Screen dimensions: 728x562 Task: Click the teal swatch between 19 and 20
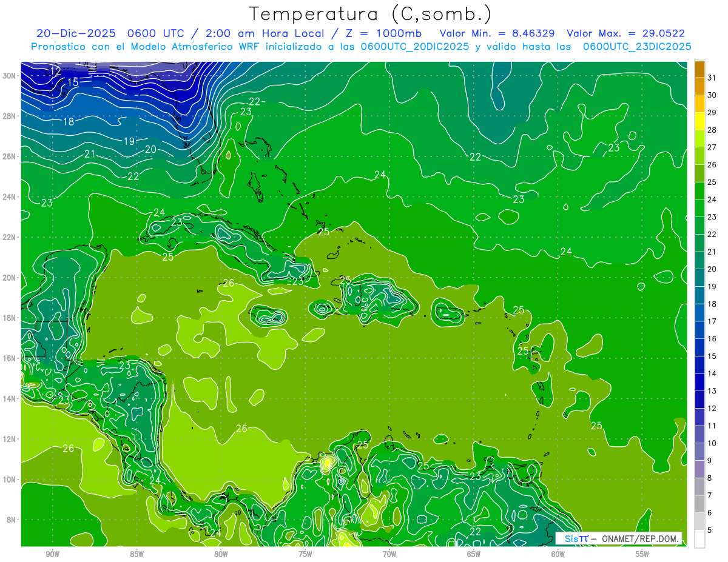(x=700, y=278)
